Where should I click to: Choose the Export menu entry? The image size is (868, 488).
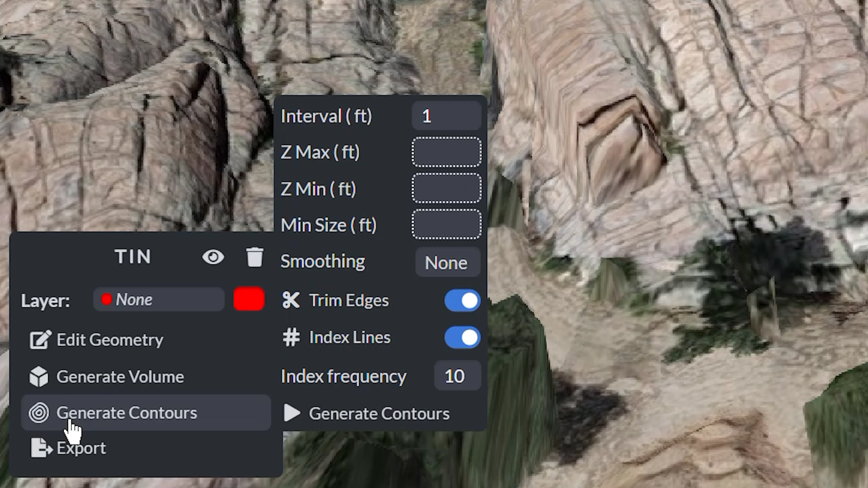(x=81, y=448)
